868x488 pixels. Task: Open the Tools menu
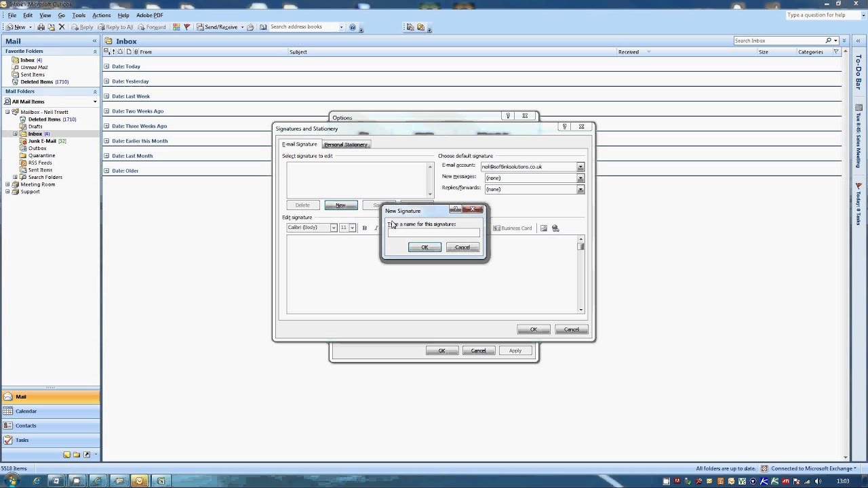point(79,15)
